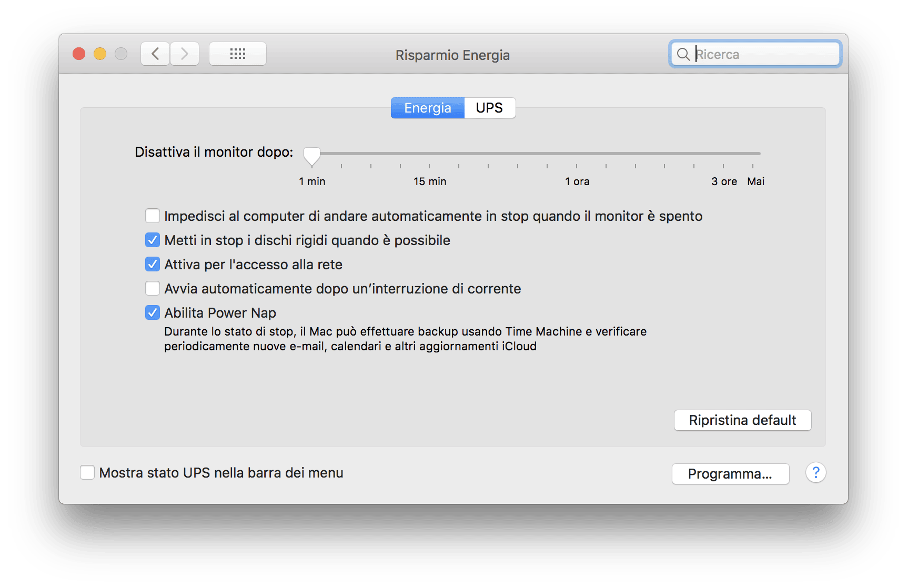907x588 pixels.
Task: Enable Mostra stato UPS nella barra dei menu
Action: pos(87,472)
